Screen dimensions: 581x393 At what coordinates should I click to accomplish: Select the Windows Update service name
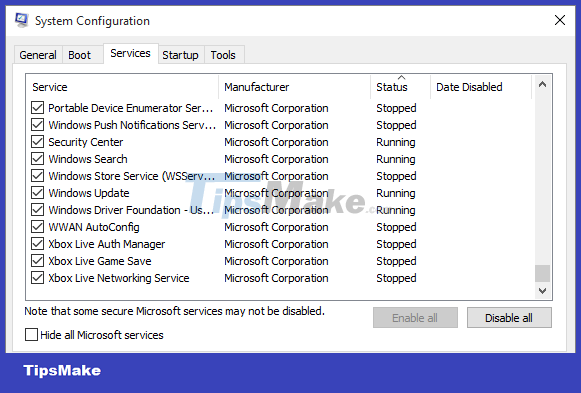pyautogui.click(x=89, y=193)
